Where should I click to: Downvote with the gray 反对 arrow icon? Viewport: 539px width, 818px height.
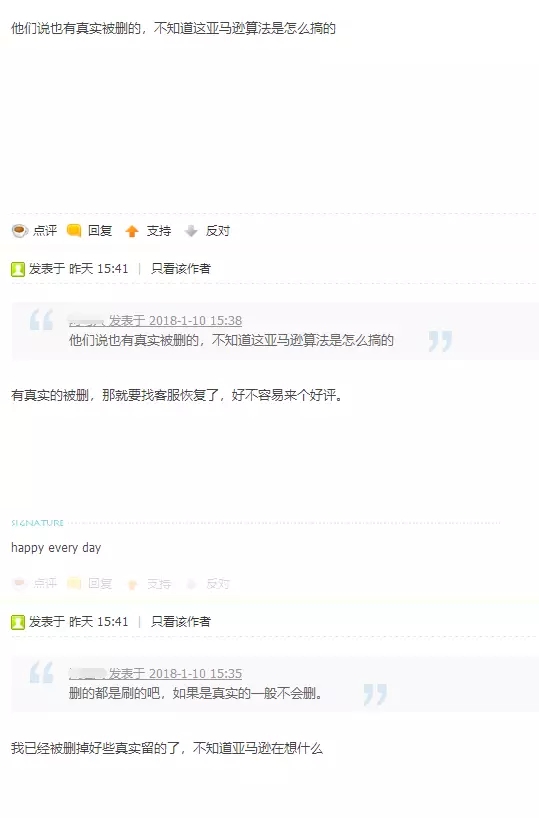[191, 231]
